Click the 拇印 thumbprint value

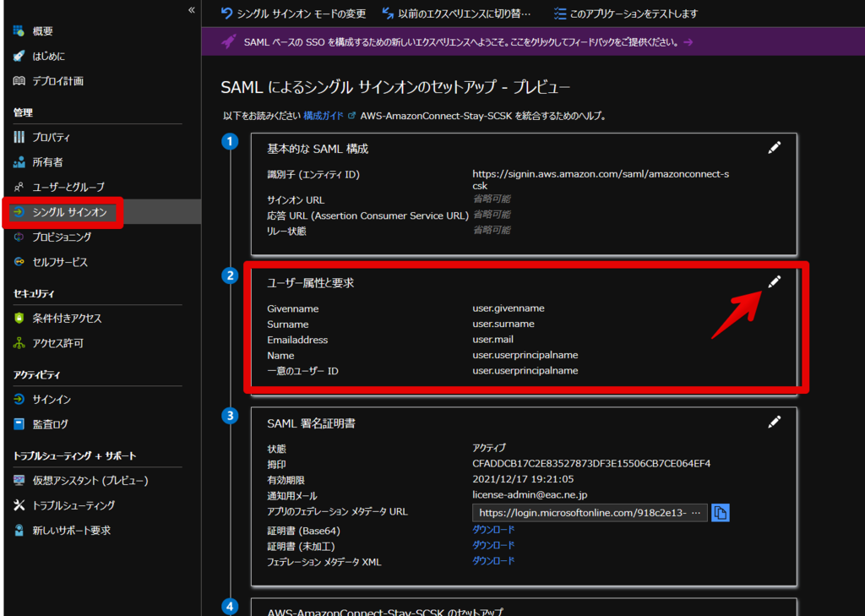591,463
